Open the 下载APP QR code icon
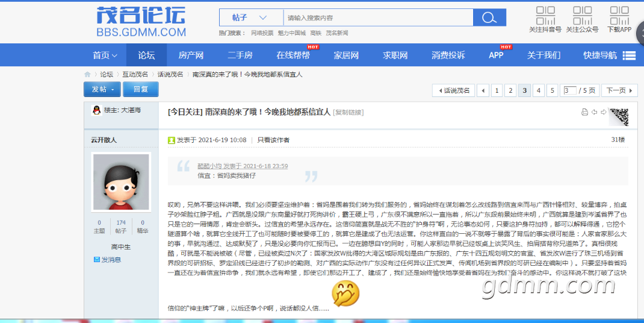 click(x=619, y=15)
